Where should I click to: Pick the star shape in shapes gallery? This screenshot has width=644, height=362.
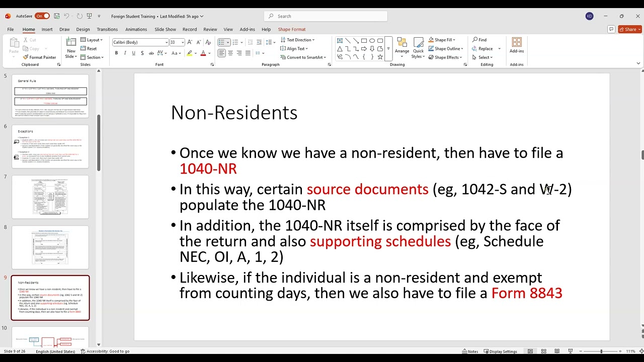(380, 57)
